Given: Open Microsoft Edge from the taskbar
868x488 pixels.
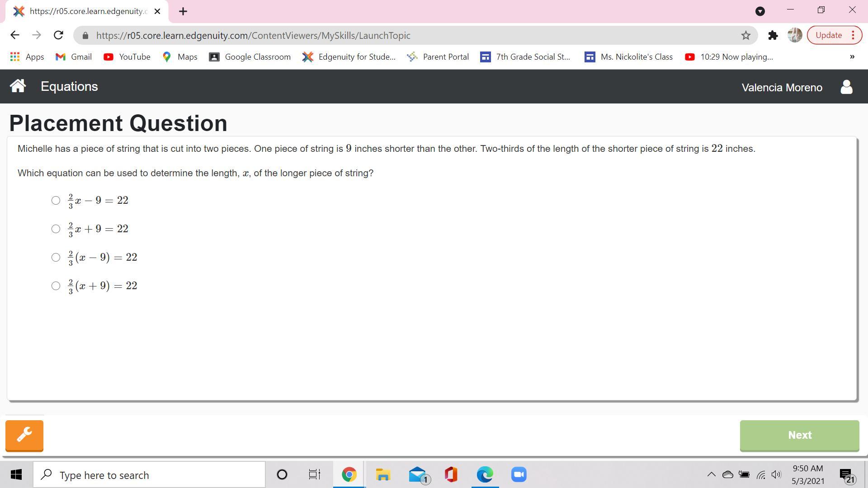Looking at the screenshot, I should point(485,474).
